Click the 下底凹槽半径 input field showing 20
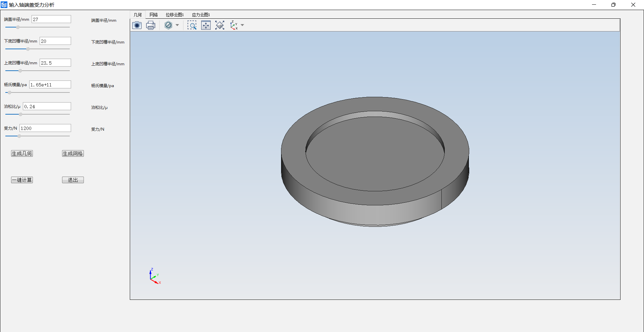 [x=55, y=41]
